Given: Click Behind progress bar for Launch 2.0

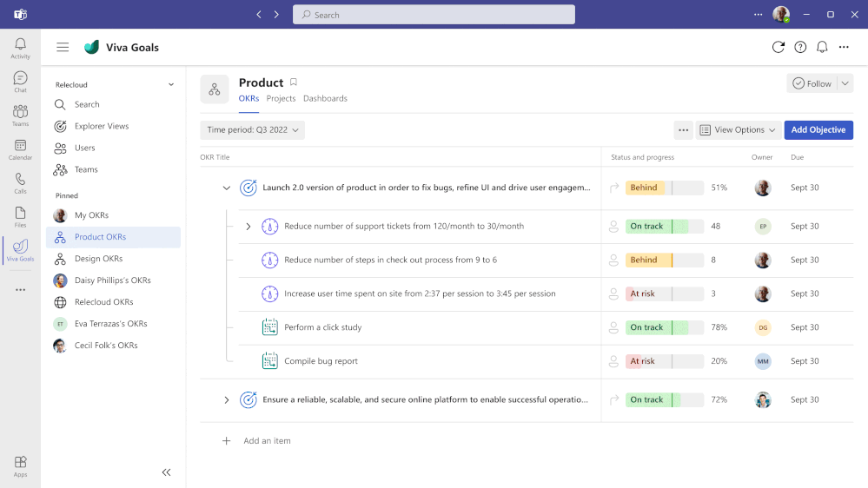Looking at the screenshot, I should tap(665, 188).
